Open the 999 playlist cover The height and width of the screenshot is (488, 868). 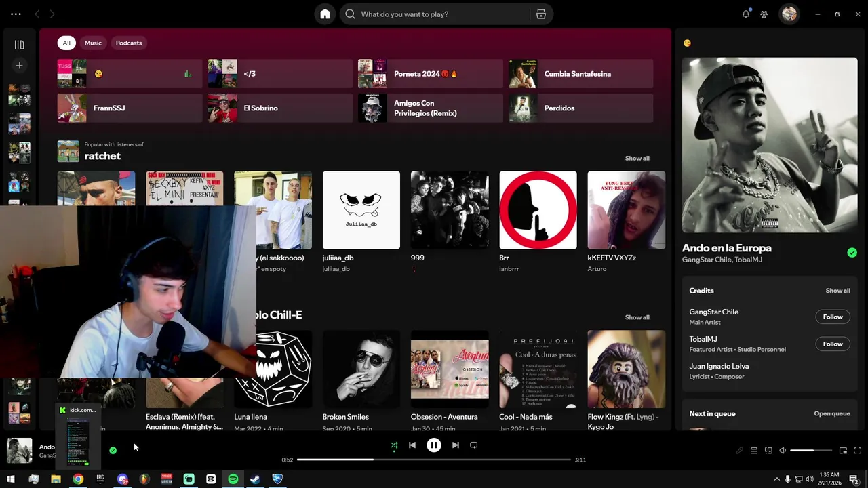coord(450,210)
